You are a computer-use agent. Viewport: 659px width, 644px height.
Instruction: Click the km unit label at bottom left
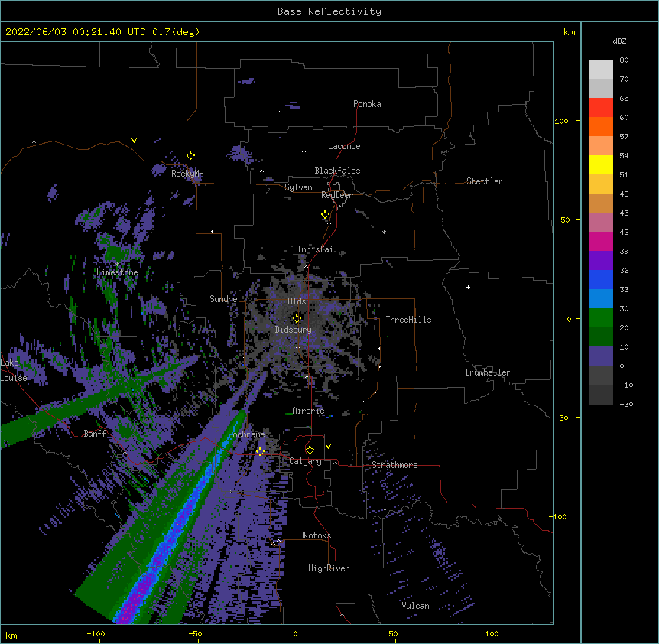pos(11,636)
